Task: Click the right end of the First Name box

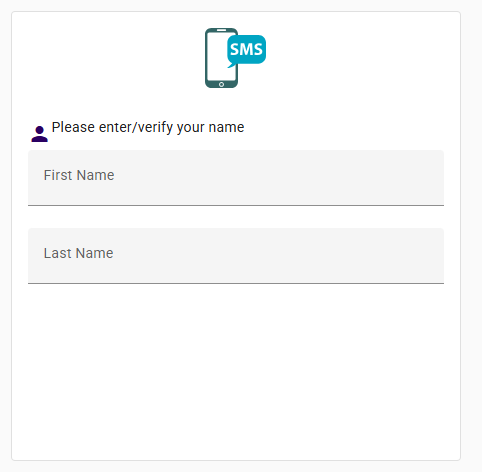Action: pos(433,178)
